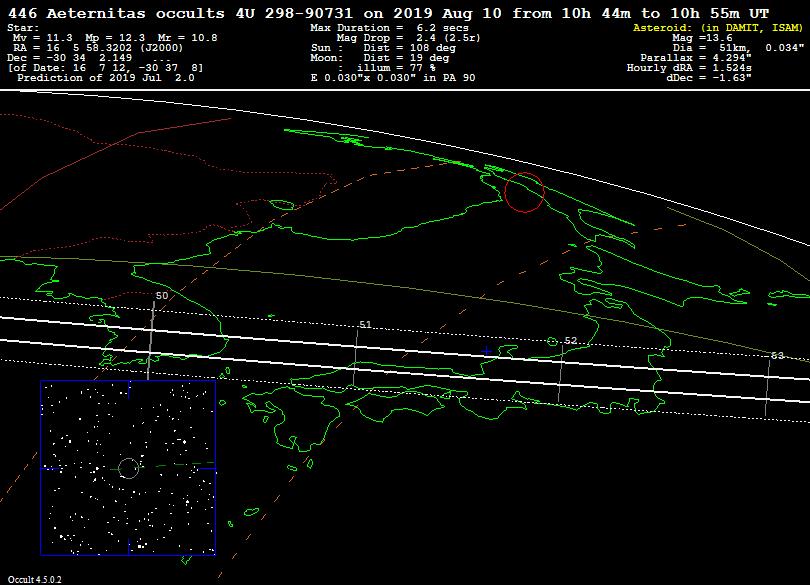Click the minute 53 time marker label
The width and height of the screenshot is (810, 585).
tap(777, 355)
